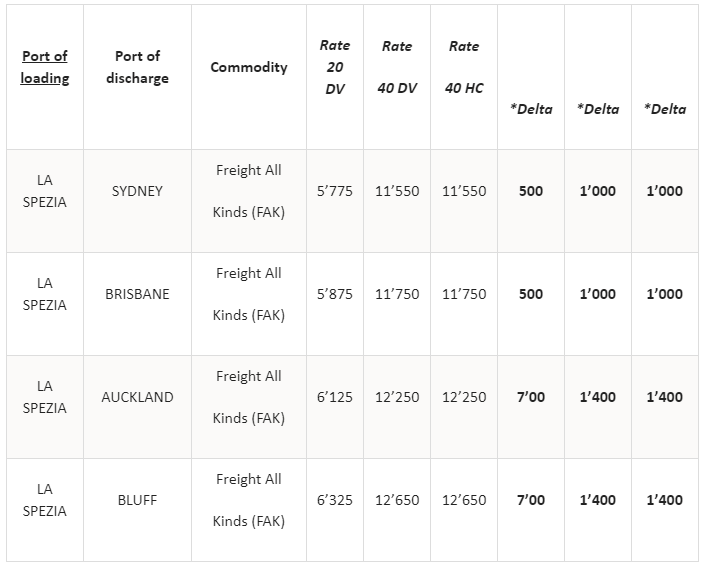Select the 'Rate 40 DV' header

click(x=397, y=67)
